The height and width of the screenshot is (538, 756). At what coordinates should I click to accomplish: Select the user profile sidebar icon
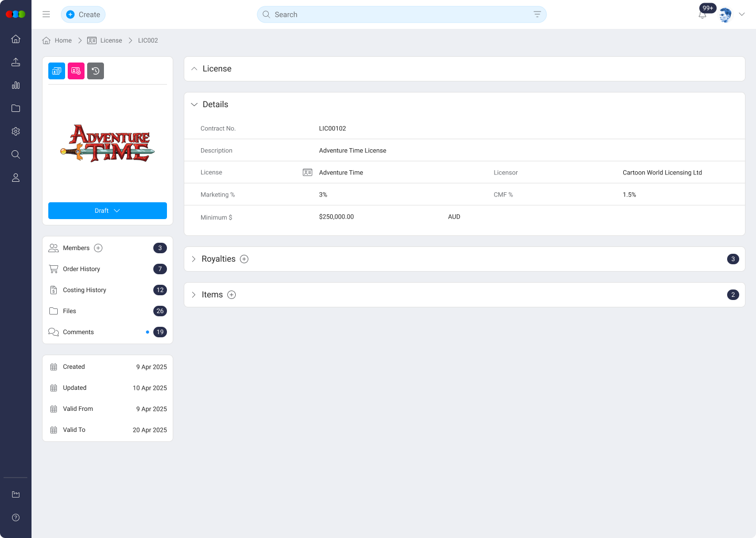(x=15, y=178)
